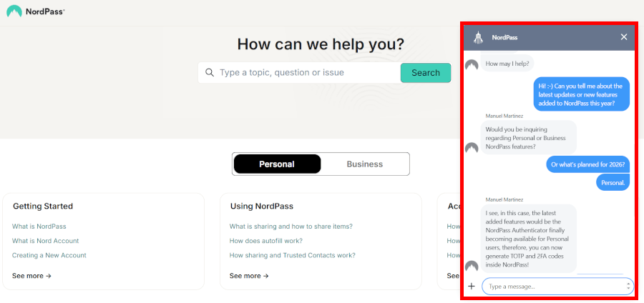Open 'Creating a New Account' article
This screenshot has height=303, width=644.
[49, 255]
